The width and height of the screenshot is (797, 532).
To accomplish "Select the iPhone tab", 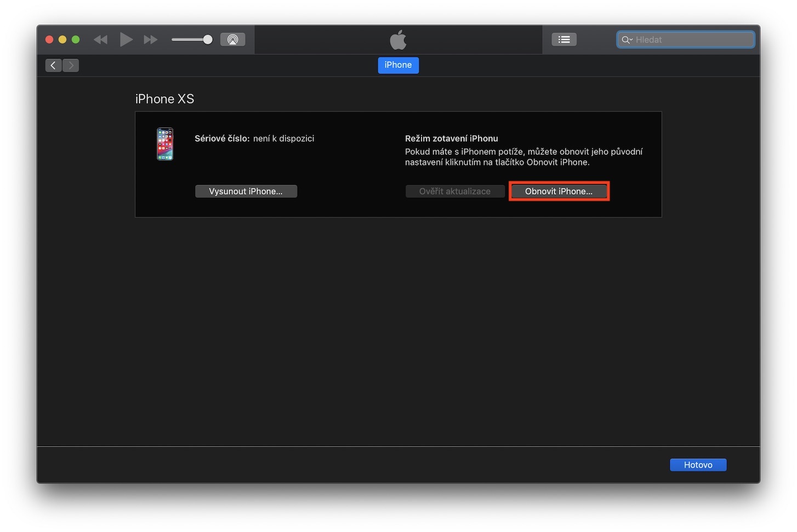I will 398,65.
